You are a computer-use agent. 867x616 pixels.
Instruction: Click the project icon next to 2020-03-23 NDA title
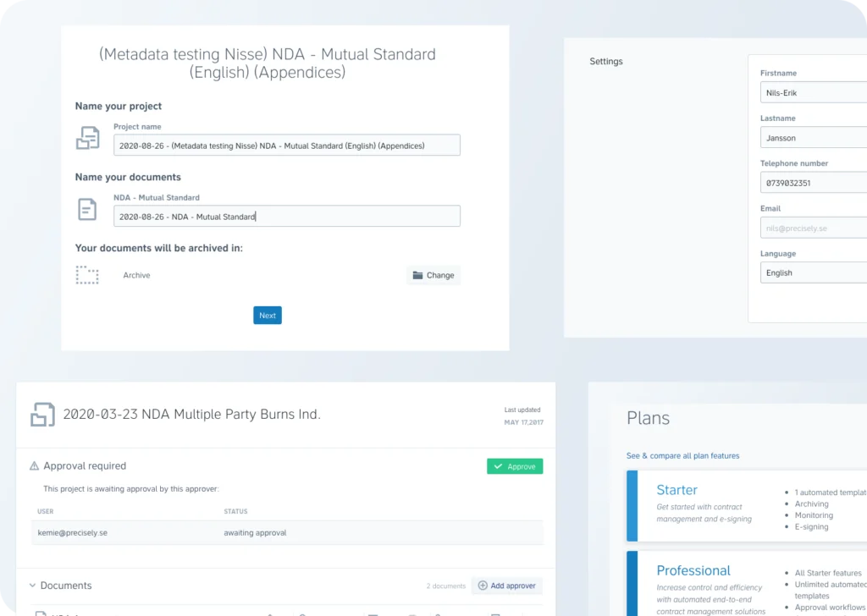coord(42,415)
